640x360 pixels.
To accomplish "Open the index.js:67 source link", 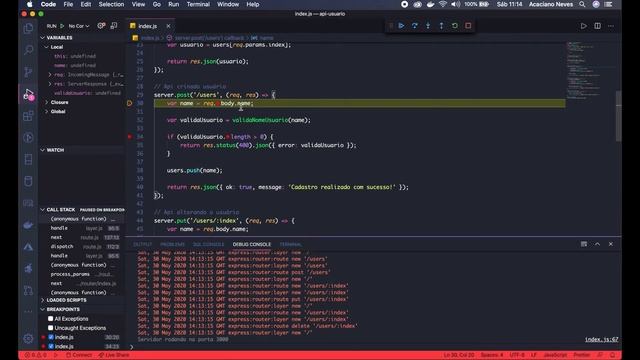I will (602, 339).
